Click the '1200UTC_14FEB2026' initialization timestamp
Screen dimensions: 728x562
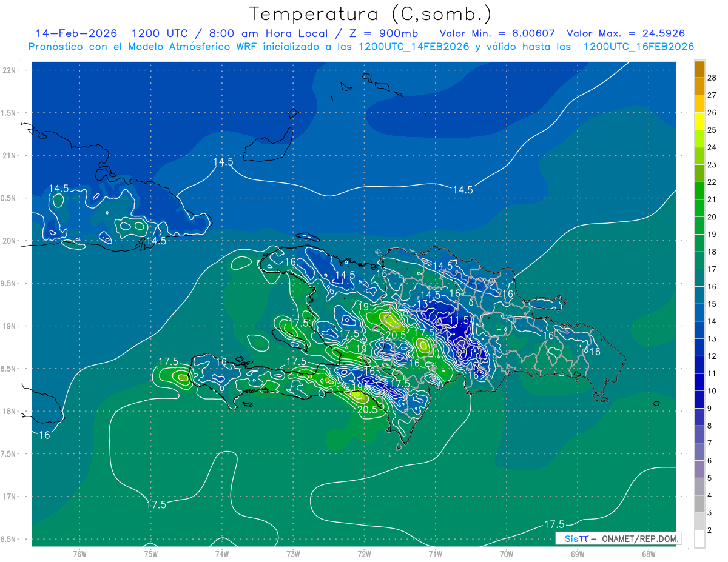tap(414, 47)
